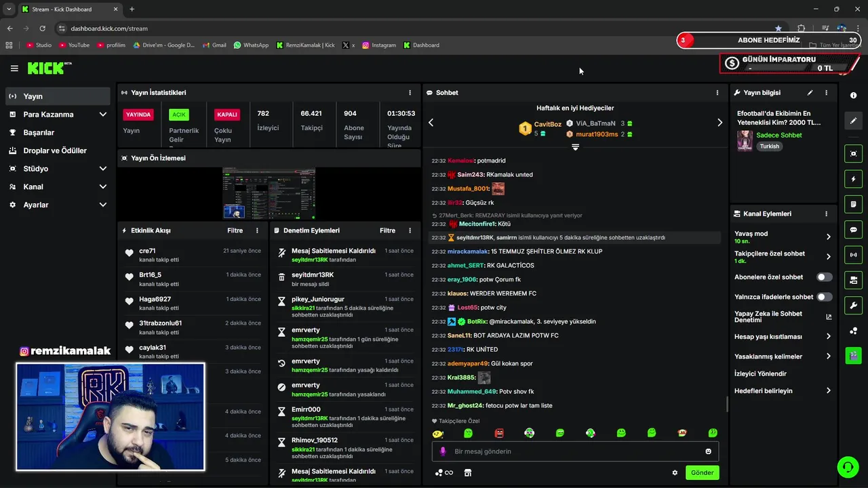Reload the page with browser refresh
868x488 pixels.
click(x=43, y=28)
